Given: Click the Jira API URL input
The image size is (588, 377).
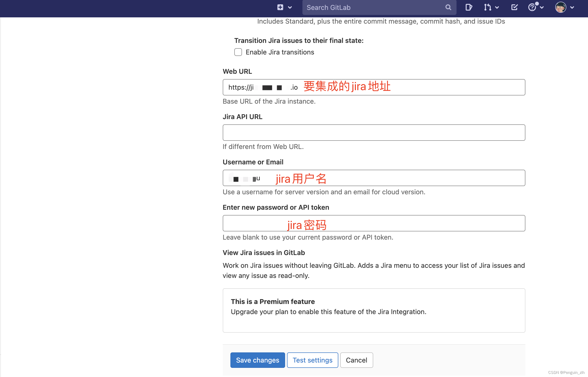Looking at the screenshot, I should [x=374, y=133].
